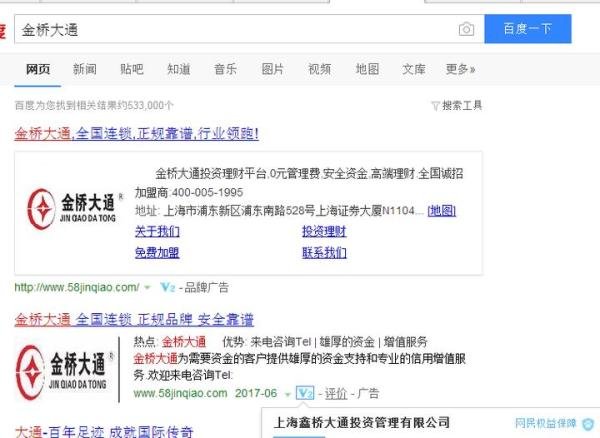Click 网民权益保障 link in popup
The width and height of the screenshot is (600, 438).
(545, 423)
